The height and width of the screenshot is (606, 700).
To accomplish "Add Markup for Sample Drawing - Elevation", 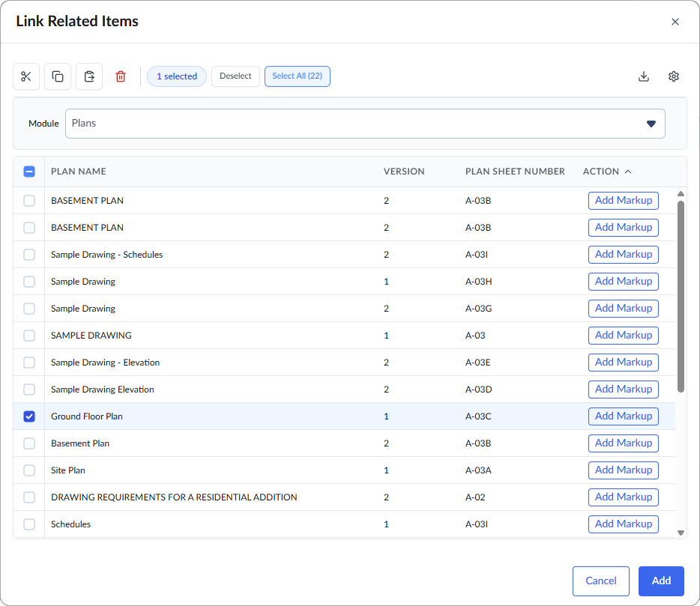I will point(624,363).
